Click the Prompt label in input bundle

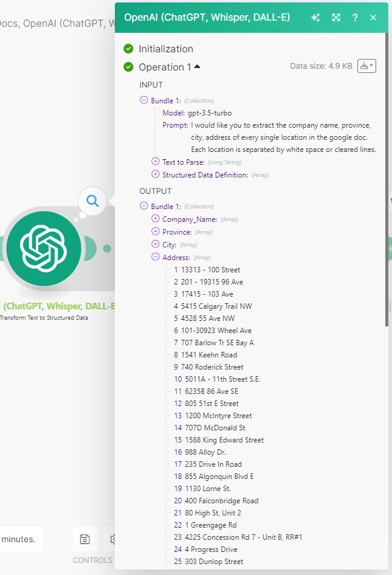click(x=175, y=125)
